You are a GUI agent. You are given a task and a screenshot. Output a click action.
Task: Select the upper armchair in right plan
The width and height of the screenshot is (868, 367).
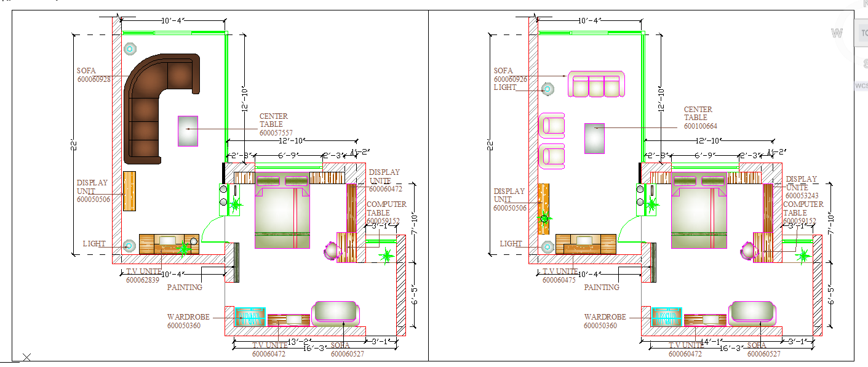(x=552, y=125)
